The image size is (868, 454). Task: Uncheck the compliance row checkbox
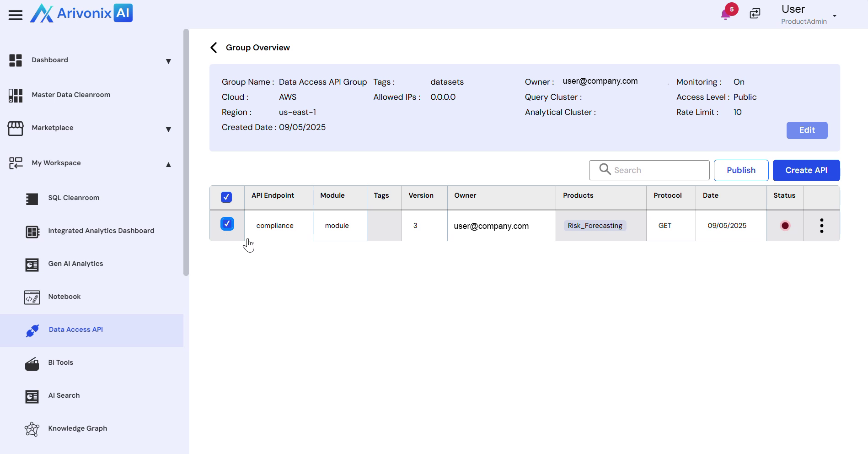pos(227,224)
